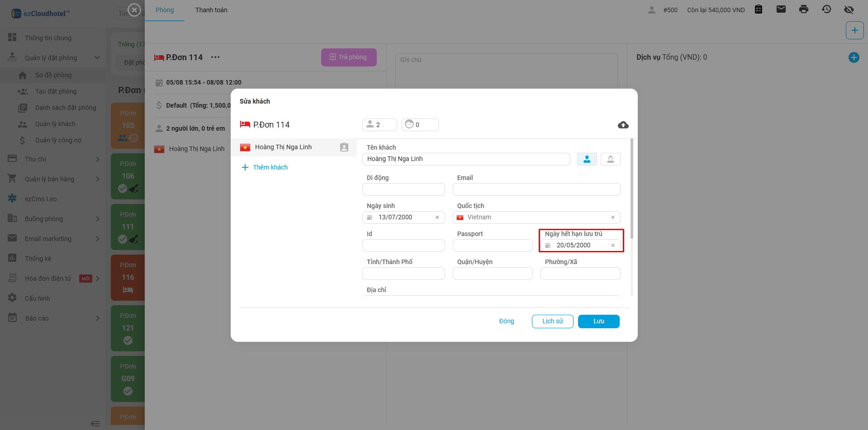Select the female gender toggle button
868x430 pixels.
[611, 159]
